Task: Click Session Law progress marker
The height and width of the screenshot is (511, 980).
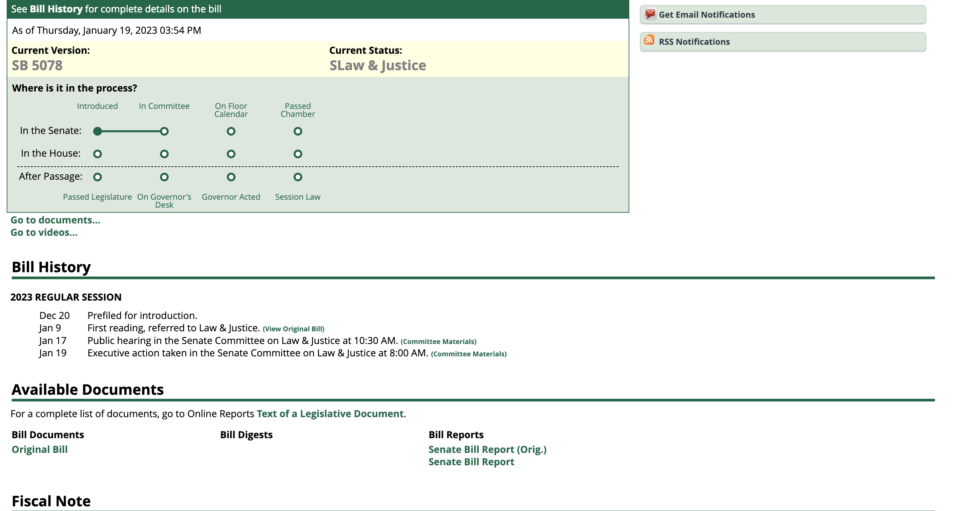Action: (x=298, y=177)
